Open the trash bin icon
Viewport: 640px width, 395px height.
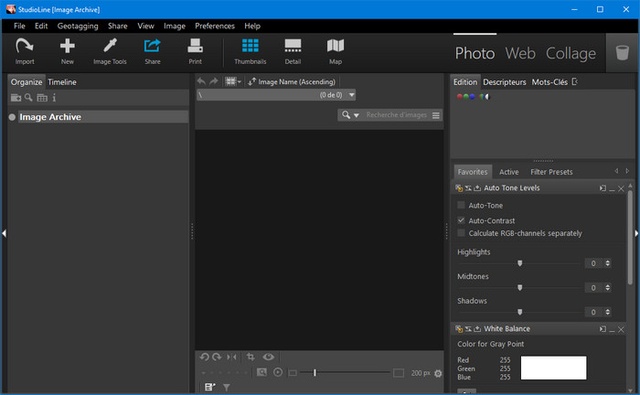point(622,53)
